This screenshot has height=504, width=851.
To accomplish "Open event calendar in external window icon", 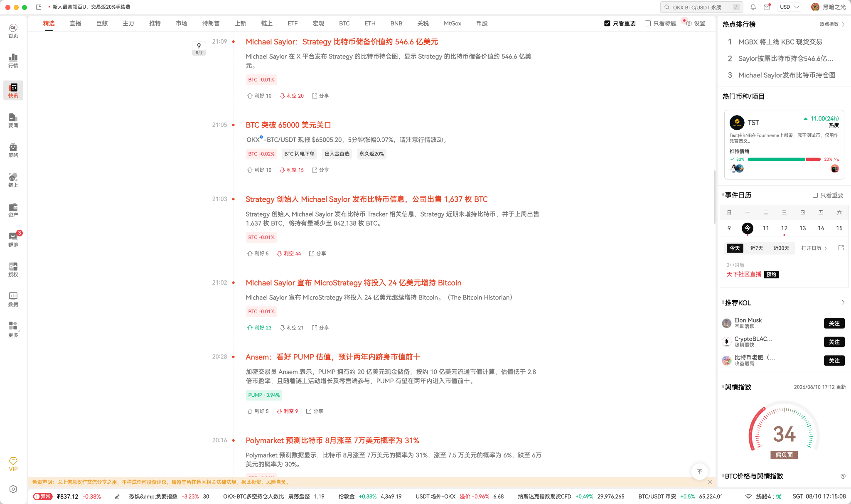I will (841, 248).
